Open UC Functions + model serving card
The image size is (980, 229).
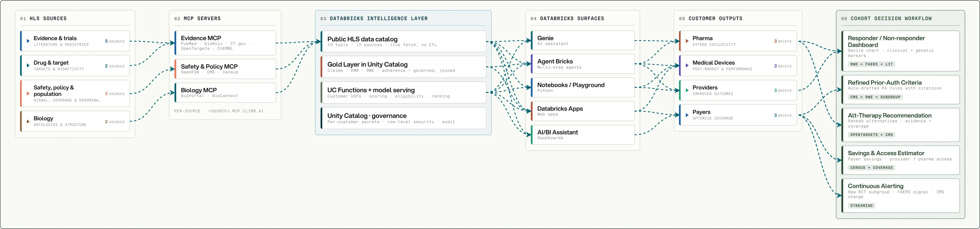click(403, 93)
